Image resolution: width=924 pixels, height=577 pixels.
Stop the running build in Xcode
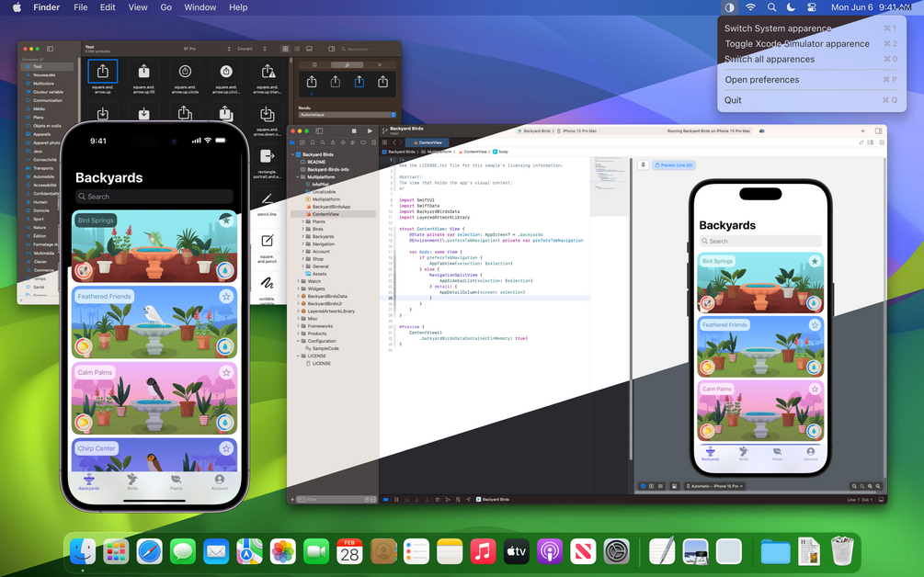click(354, 130)
